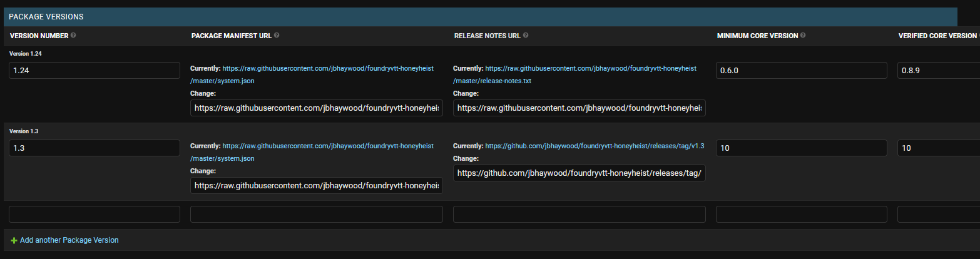Image resolution: width=980 pixels, height=259 pixels.
Task: Click the Minimum Core Version column header
Action: pos(758,36)
